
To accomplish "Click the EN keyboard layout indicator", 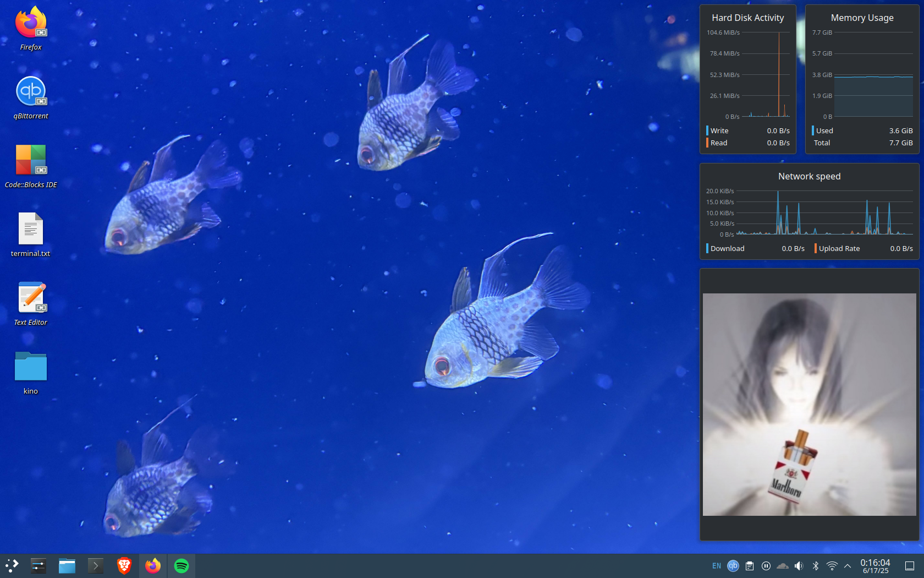I will [x=717, y=566].
